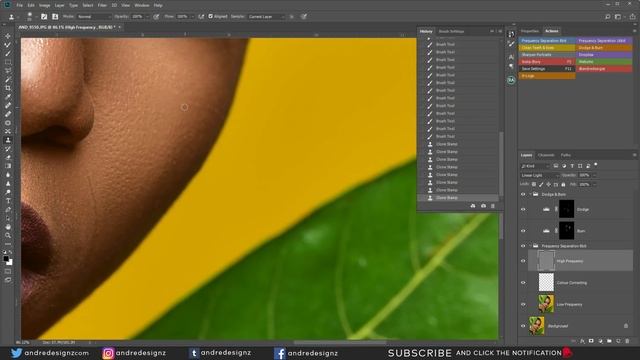Viewport: 640px width, 360px height.
Task: Select the Eyedropper tool
Action: pyautogui.click(x=8, y=97)
